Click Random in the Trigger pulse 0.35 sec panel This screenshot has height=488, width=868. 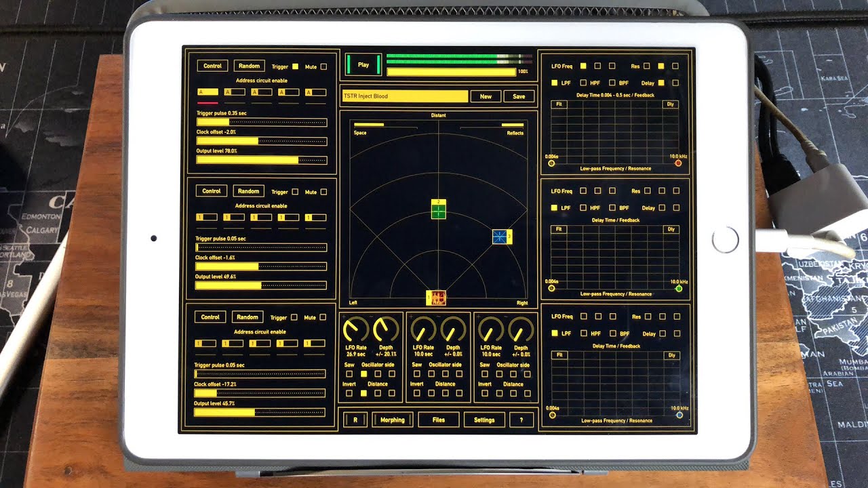pyautogui.click(x=249, y=66)
